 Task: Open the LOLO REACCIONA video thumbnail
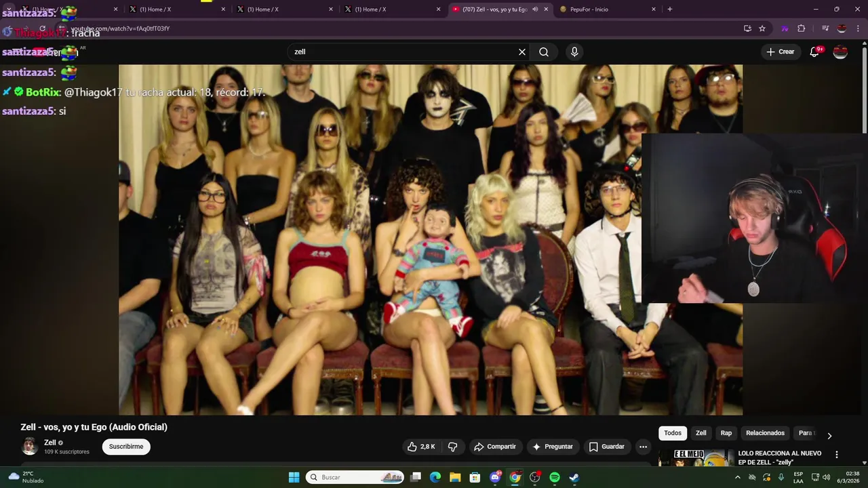point(695,457)
